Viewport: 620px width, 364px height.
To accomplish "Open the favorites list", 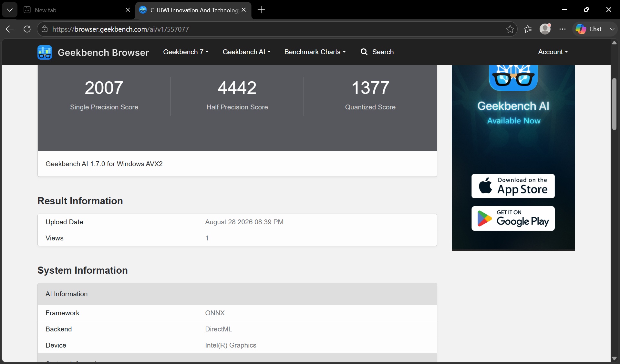I will point(528,29).
